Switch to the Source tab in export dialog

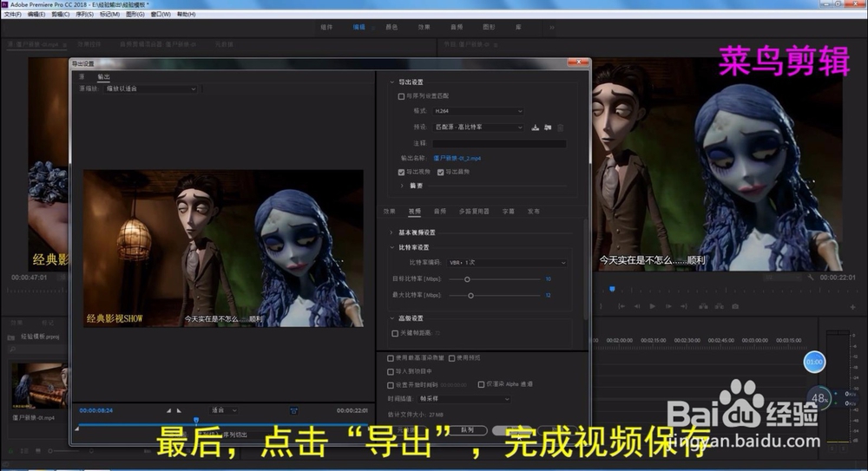tap(82, 77)
